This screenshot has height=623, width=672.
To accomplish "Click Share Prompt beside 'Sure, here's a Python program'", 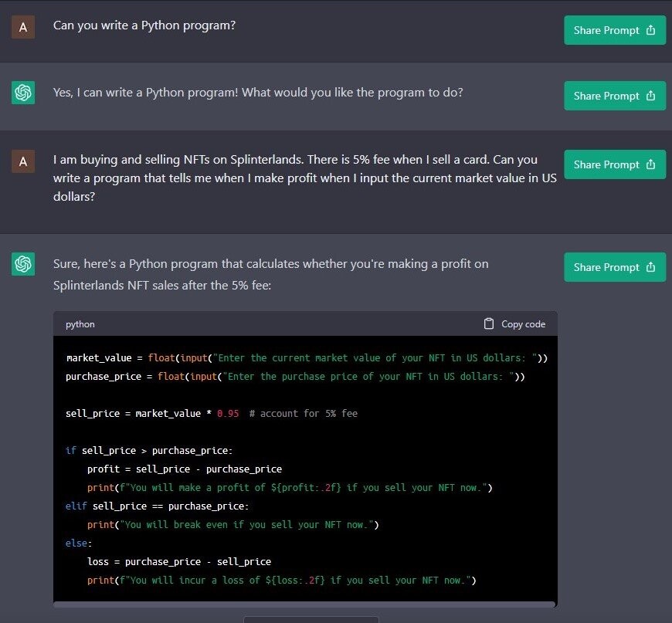I will point(615,267).
